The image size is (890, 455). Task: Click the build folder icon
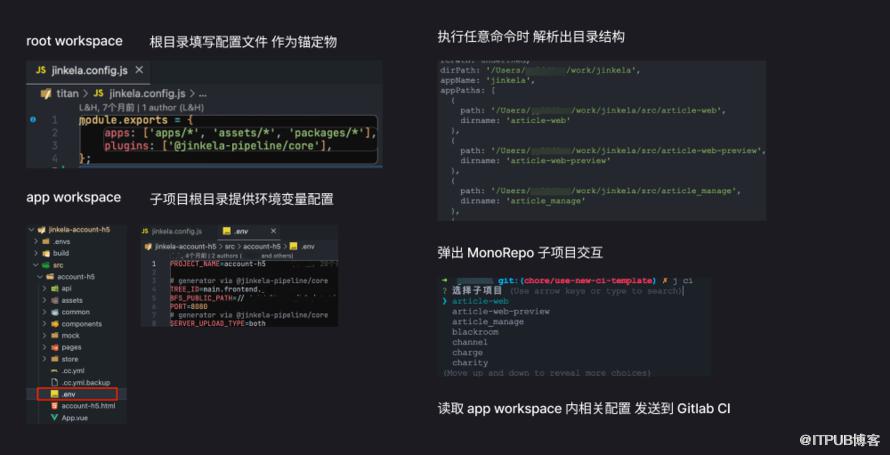pos(46,254)
